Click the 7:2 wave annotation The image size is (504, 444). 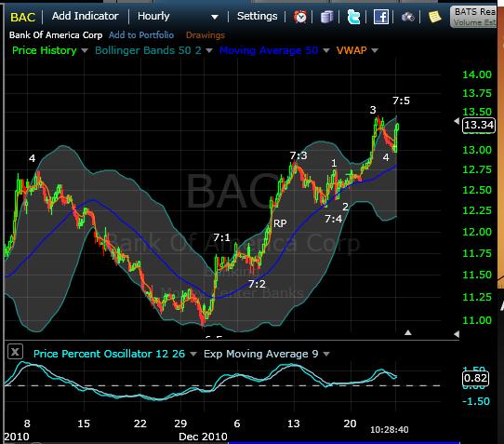[257, 284]
